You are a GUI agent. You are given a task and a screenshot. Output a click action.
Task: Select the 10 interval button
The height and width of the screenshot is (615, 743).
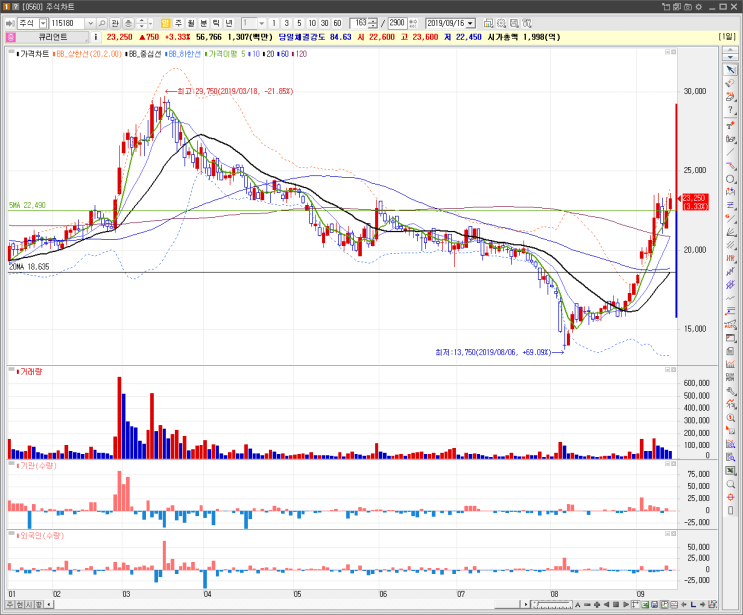tap(312, 23)
